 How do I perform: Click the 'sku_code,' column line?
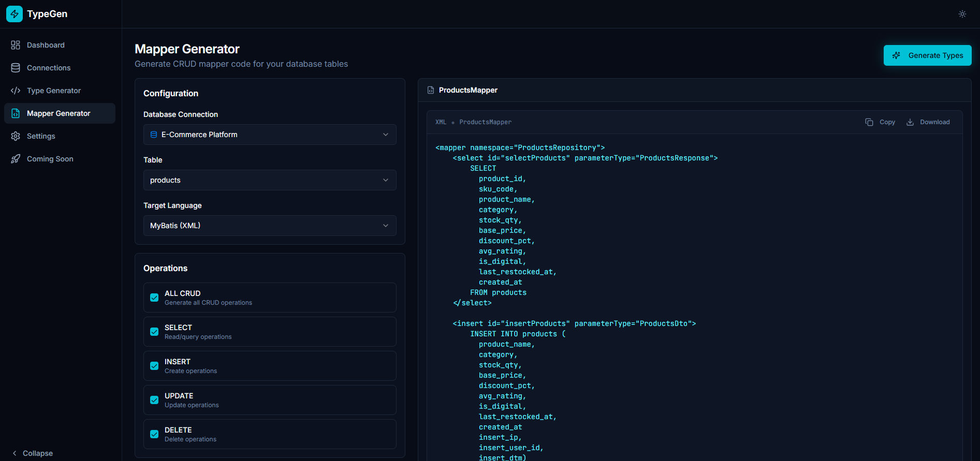[498, 189]
